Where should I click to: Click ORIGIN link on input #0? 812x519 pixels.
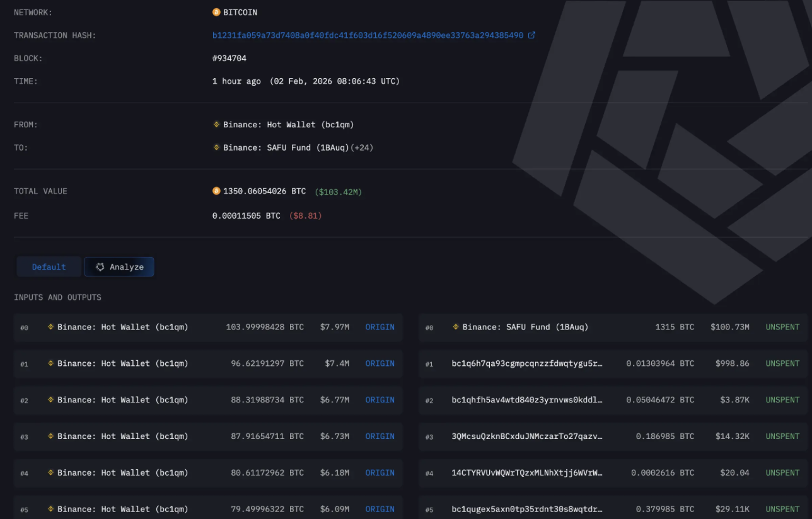pos(380,327)
